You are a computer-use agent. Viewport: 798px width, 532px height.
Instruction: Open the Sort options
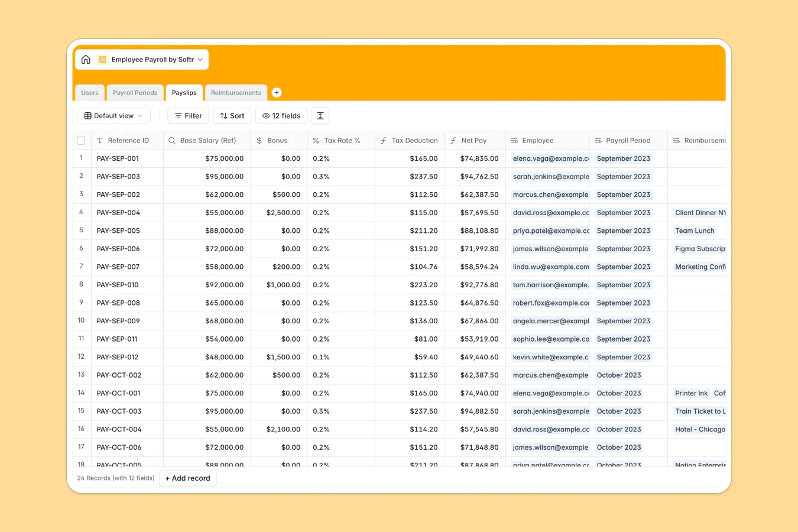[x=232, y=116]
